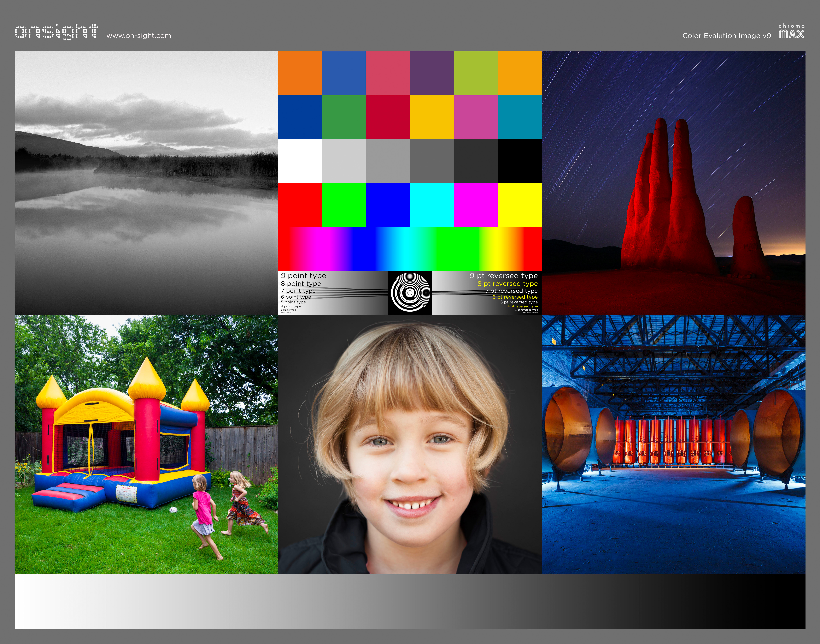Image resolution: width=820 pixels, height=644 pixels.
Task: Pick the pure green swatch in the saturated row
Action: pos(344,205)
